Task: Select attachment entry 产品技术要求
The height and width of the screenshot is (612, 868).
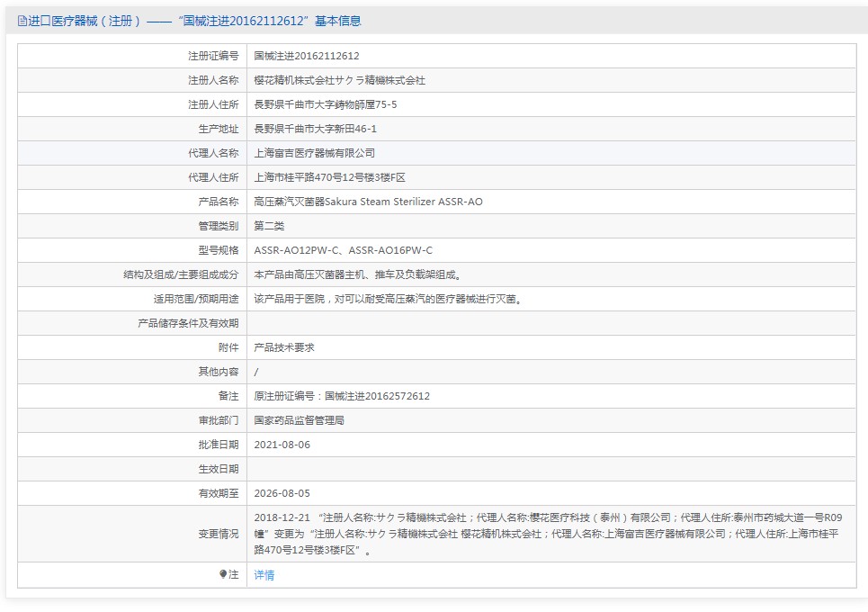Action: (x=284, y=347)
